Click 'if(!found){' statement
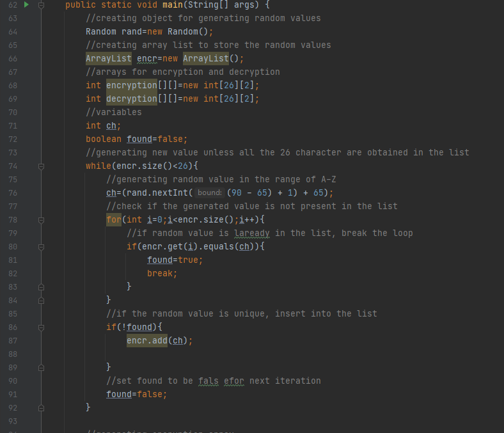 pos(134,327)
